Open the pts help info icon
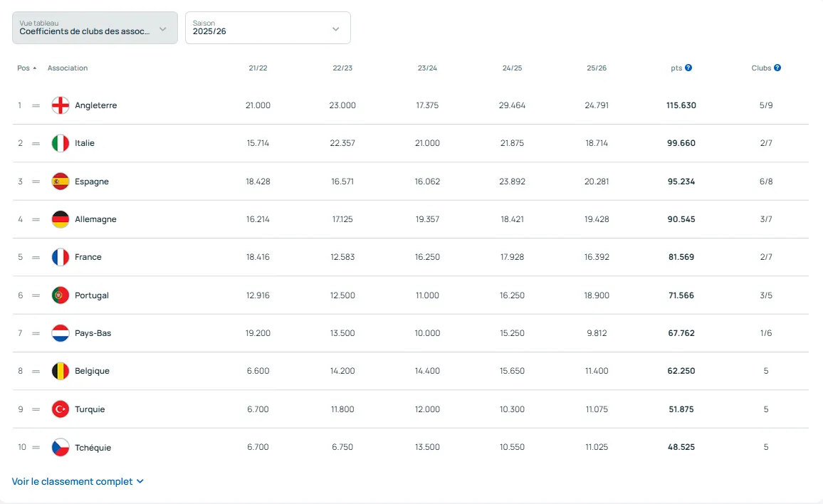823x504 pixels. [x=688, y=68]
